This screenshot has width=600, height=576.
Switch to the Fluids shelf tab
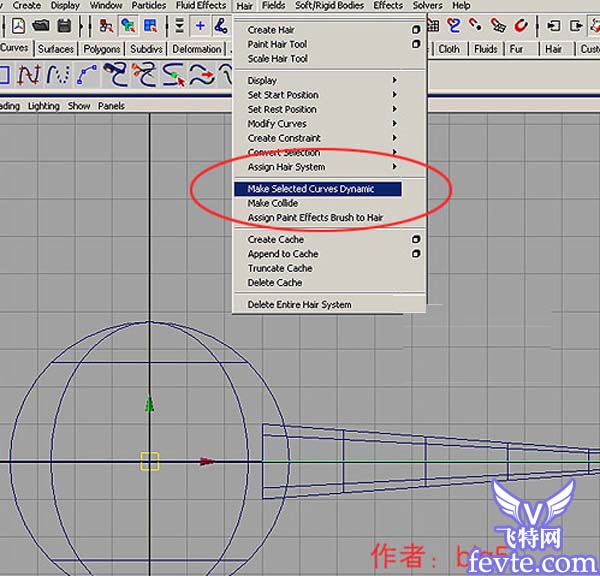pos(486,49)
